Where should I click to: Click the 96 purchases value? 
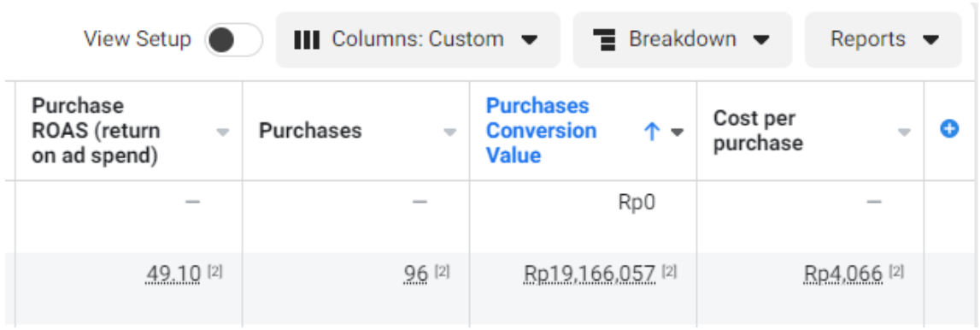415,273
